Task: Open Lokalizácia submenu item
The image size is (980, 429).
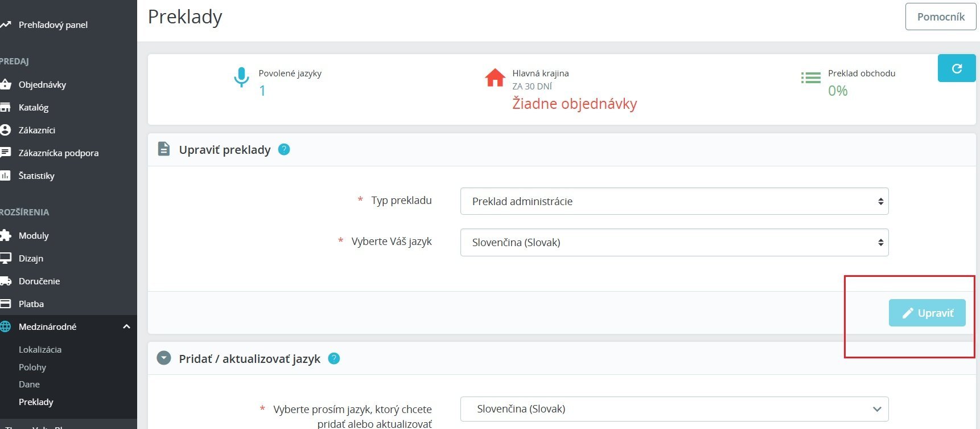Action: click(x=40, y=349)
